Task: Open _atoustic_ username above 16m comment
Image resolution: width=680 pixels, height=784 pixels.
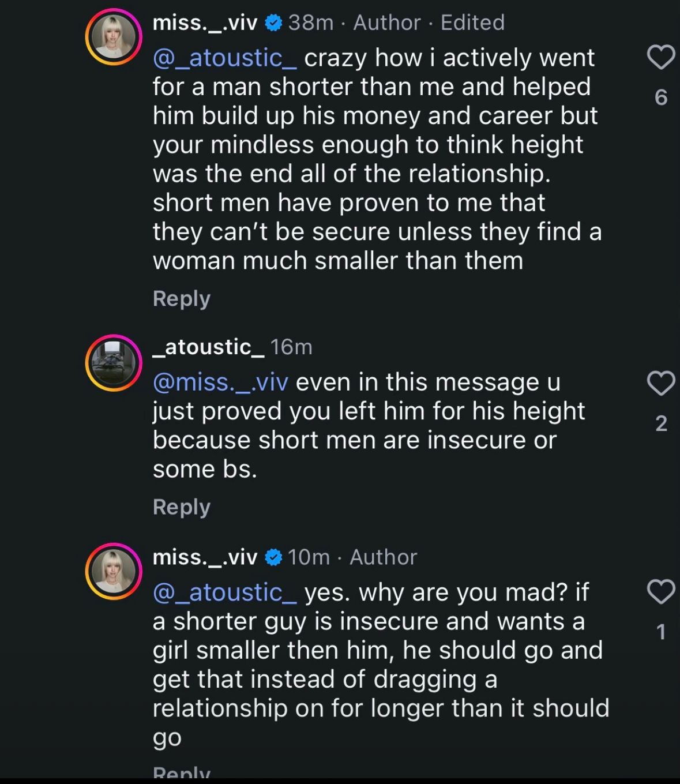Action: point(208,347)
